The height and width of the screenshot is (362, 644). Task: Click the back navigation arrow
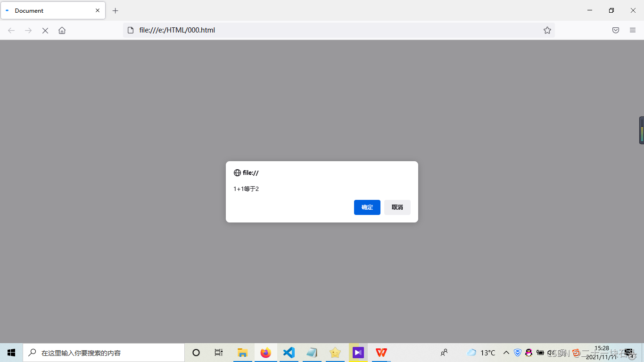[11, 30]
